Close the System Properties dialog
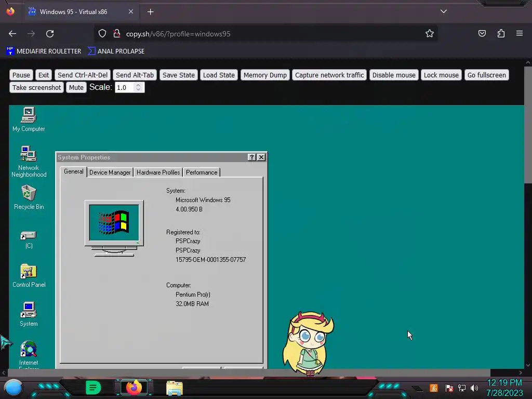532x399 pixels. pyautogui.click(x=261, y=157)
